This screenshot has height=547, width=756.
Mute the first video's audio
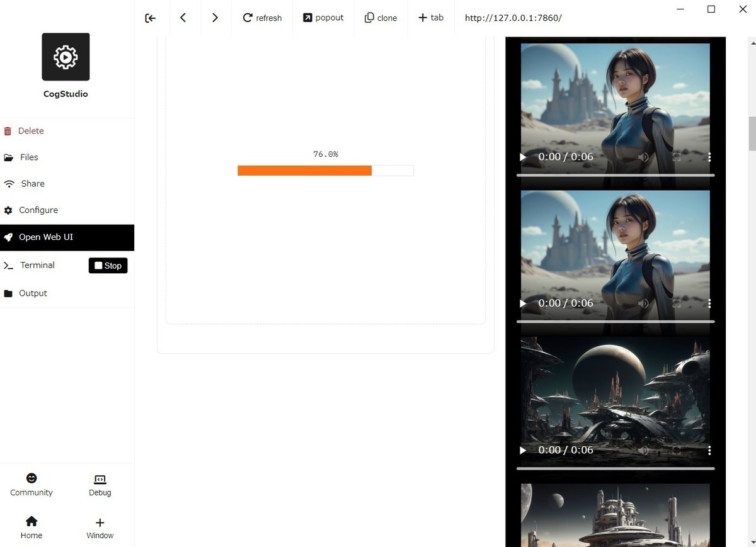[x=643, y=157]
